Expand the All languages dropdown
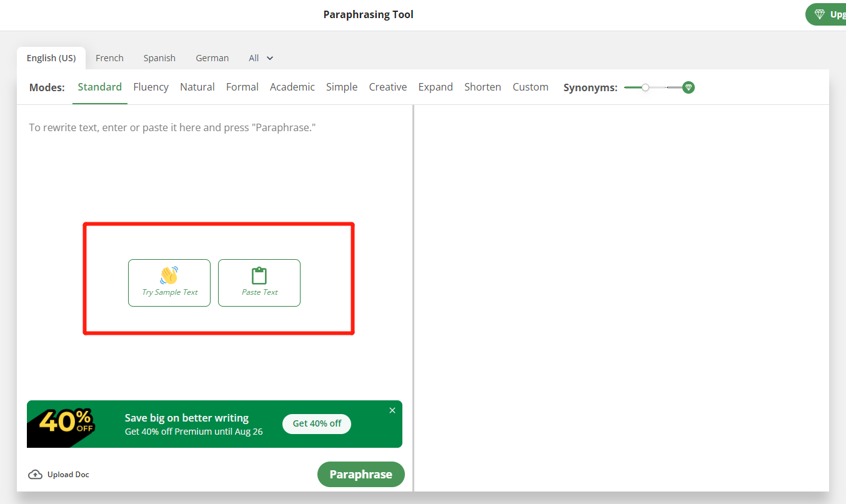The image size is (846, 504). (x=261, y=58)
